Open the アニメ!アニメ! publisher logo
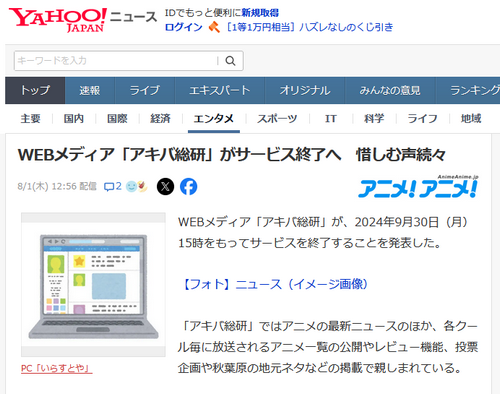Screen dimensions: 500x394 coord(418,186)
